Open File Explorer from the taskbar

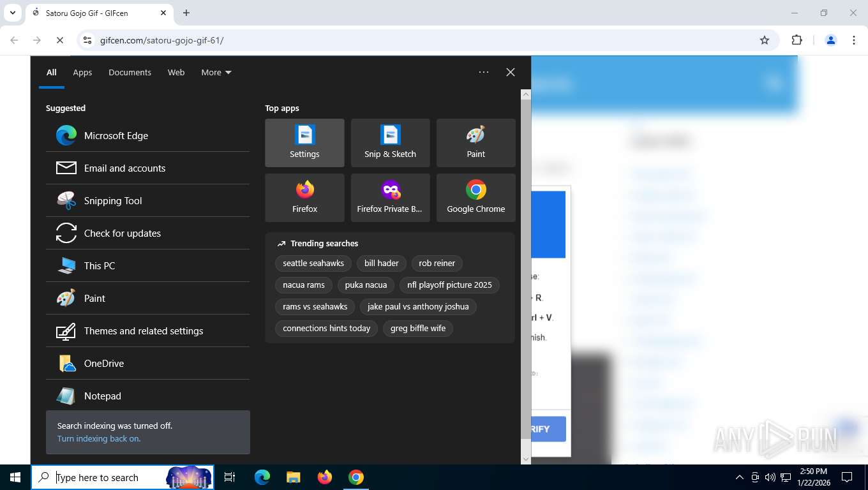click(x=293, y=477)
